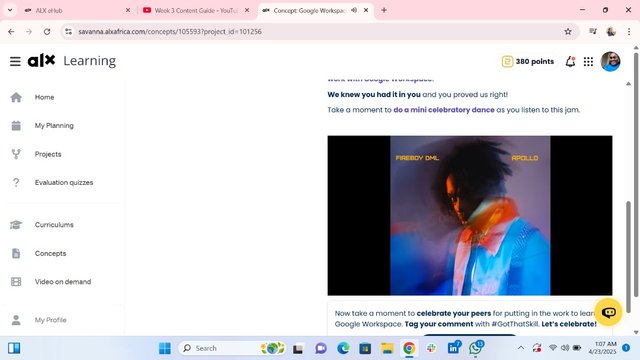Click the ALX logo
Viewport: 640px width, 360px height.
41,61
